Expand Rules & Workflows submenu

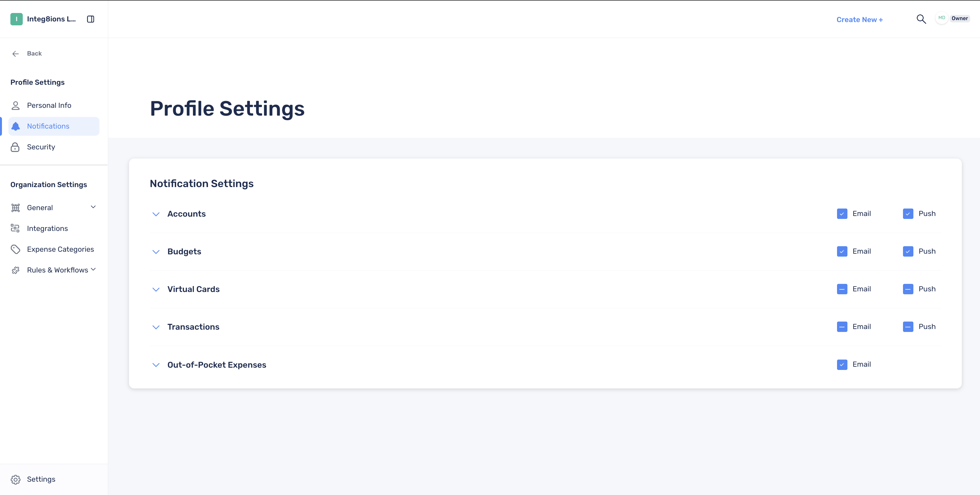[x=93, y=269]
